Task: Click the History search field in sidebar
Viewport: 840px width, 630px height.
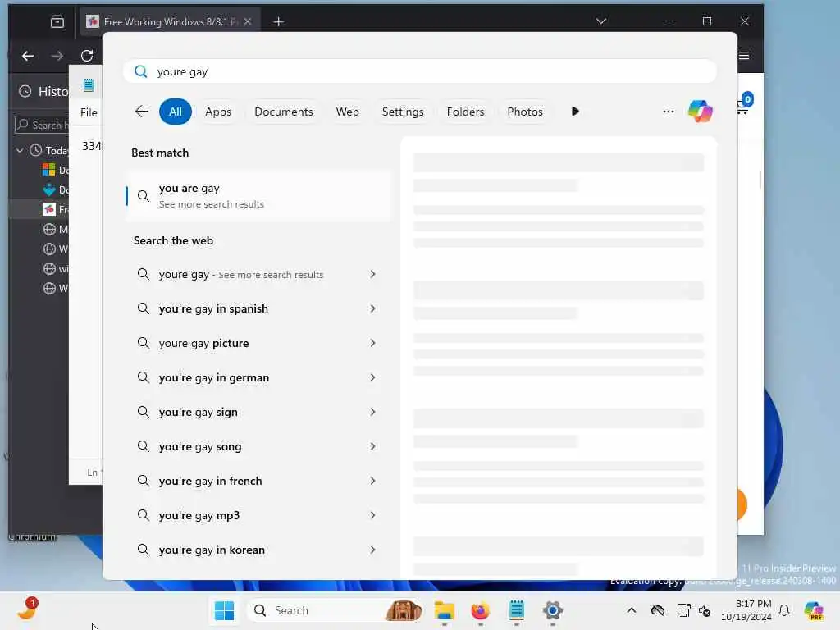Action: (42, 125)
